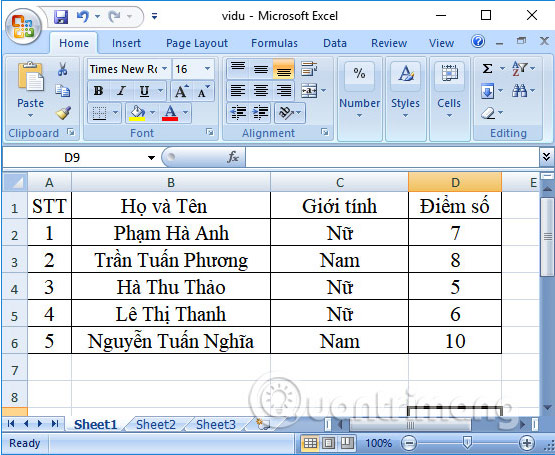Click the Orientation text-angle icon
This screenshot has height=455, width=555.
coord(286,113)
